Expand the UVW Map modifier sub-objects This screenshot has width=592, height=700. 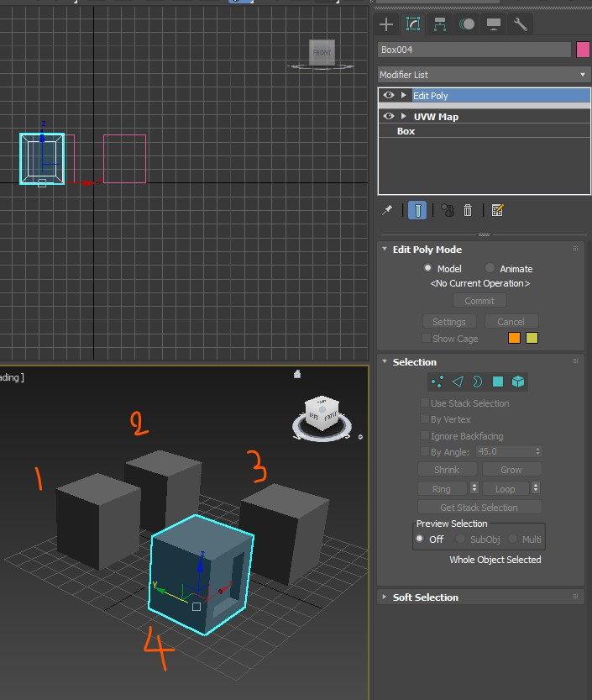point(404,116)
